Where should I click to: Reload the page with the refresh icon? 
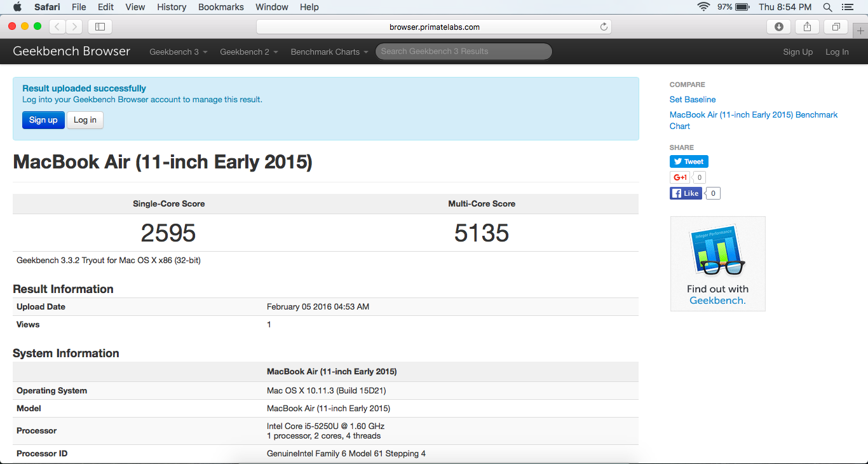tap(604, 27)
